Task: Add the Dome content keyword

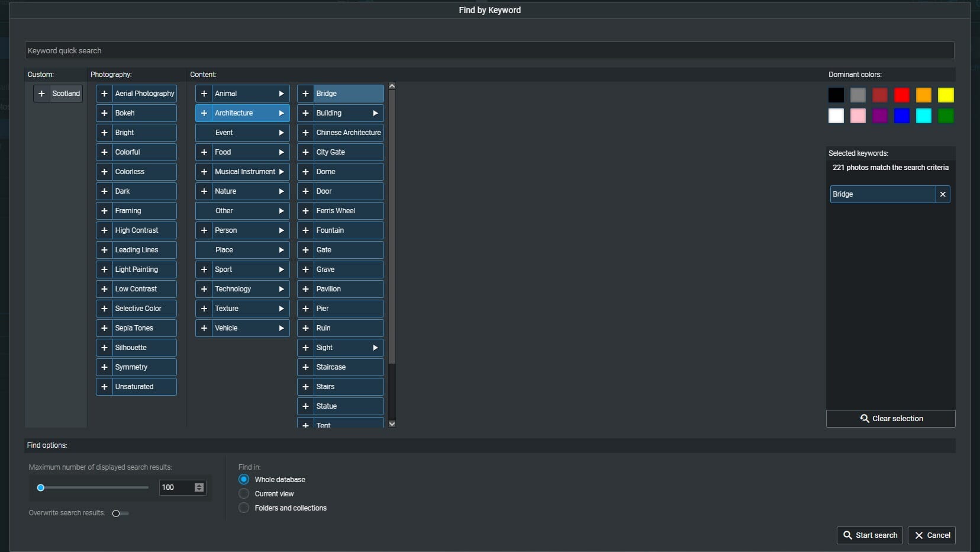Action: [305, 172]
